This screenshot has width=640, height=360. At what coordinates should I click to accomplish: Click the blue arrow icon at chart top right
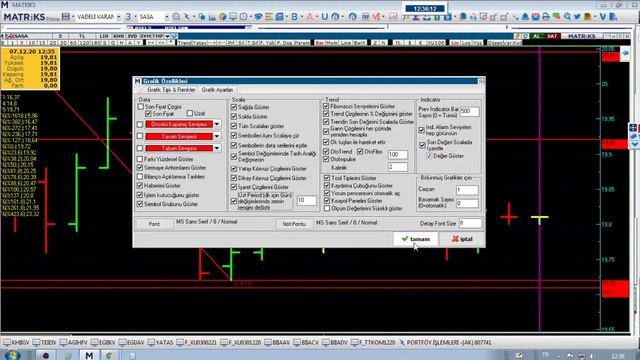[x=624, y=54]
